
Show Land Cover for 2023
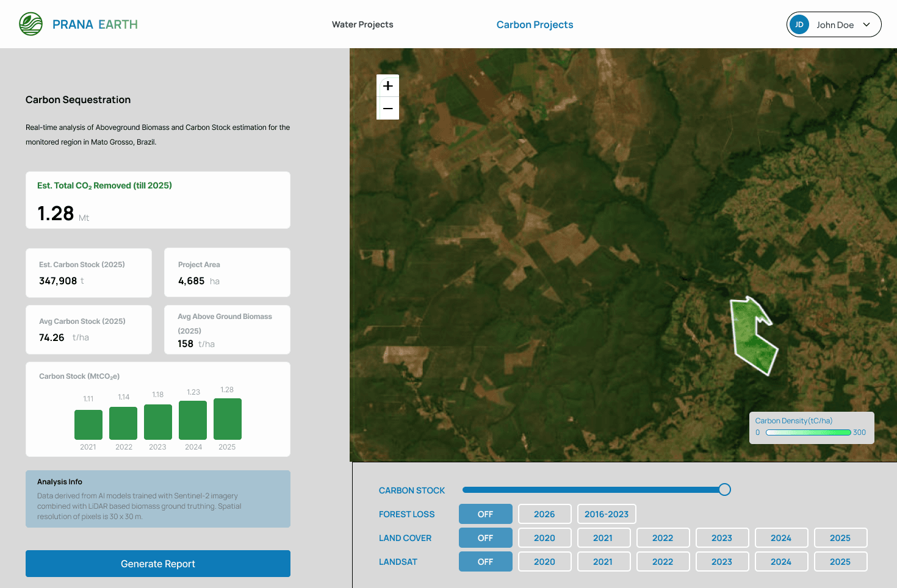tap(722, 538)
